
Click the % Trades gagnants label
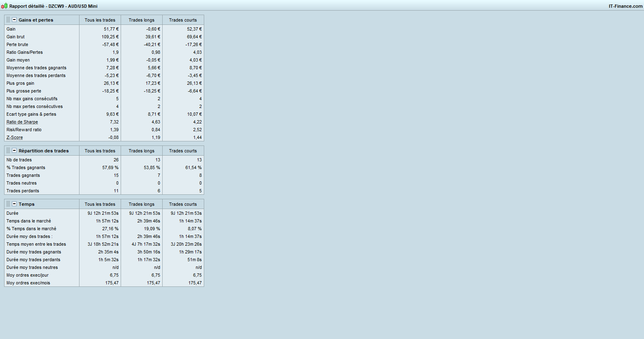(x=26, y=167)
